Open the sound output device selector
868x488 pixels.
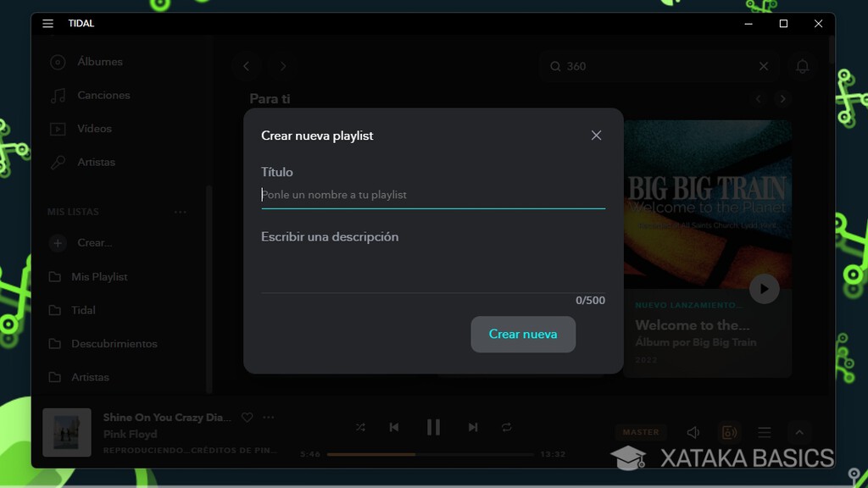point(730,433)
